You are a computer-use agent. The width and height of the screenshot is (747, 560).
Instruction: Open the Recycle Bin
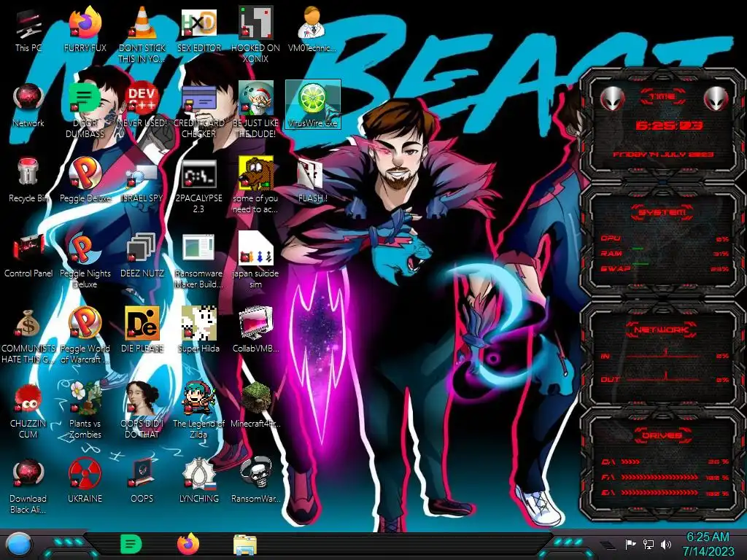(x=28, y=180)
